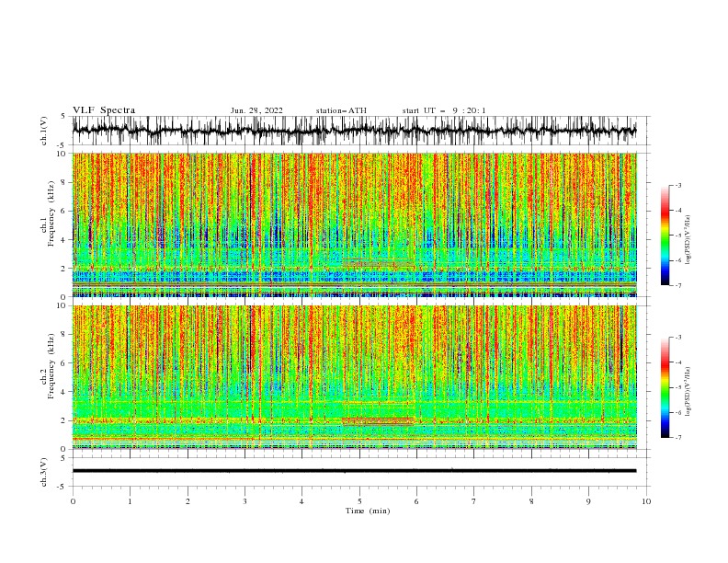Click the '-7' label on lower color scale
Image resolution: width=728 pixels, height=563 pixels.
coord(678,438)
